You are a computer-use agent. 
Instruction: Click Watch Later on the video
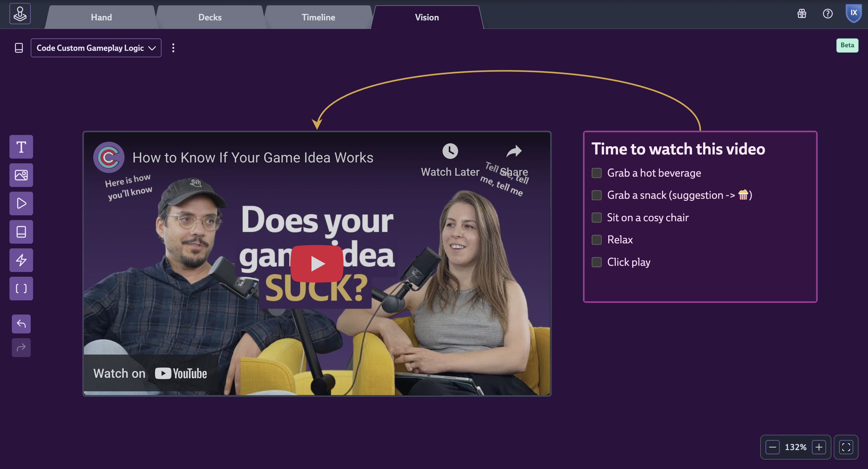(450, 160)
